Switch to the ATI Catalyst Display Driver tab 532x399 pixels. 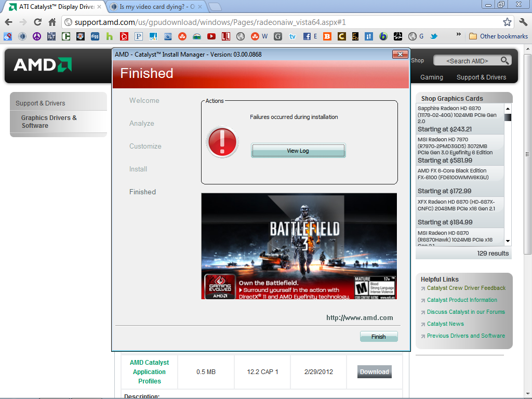[55, 7]
